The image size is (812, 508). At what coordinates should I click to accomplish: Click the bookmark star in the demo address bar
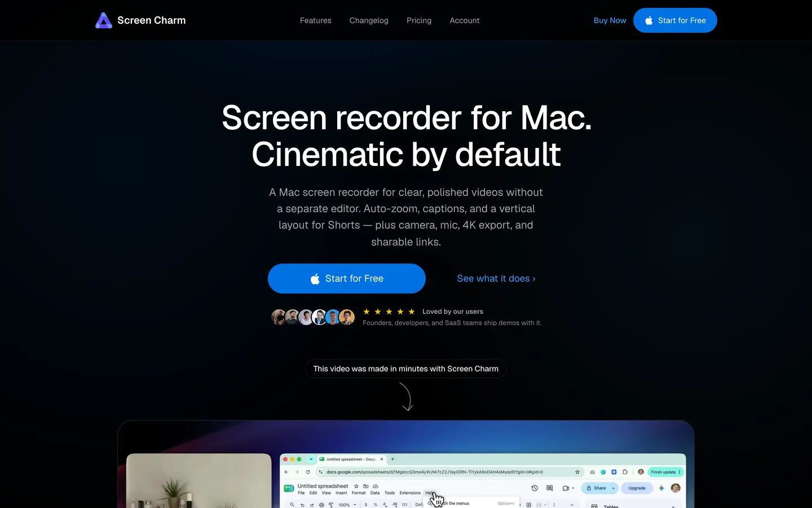[x=577, y=472]
